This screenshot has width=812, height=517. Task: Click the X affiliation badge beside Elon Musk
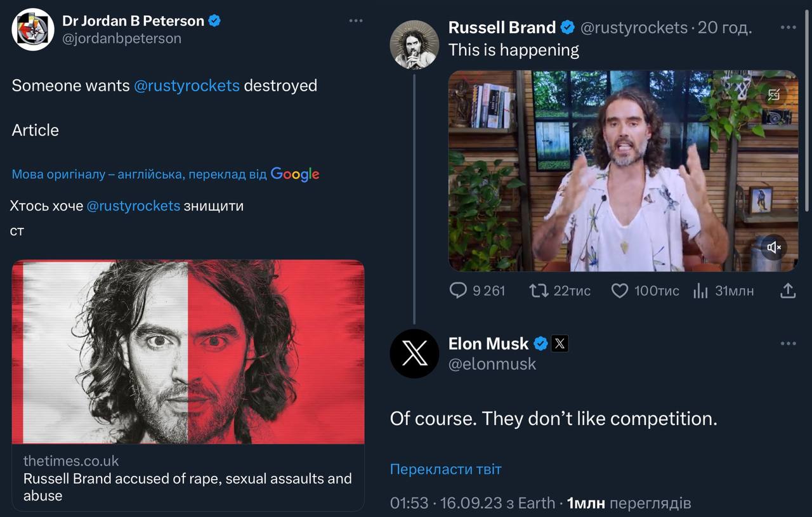click(560, 344)
